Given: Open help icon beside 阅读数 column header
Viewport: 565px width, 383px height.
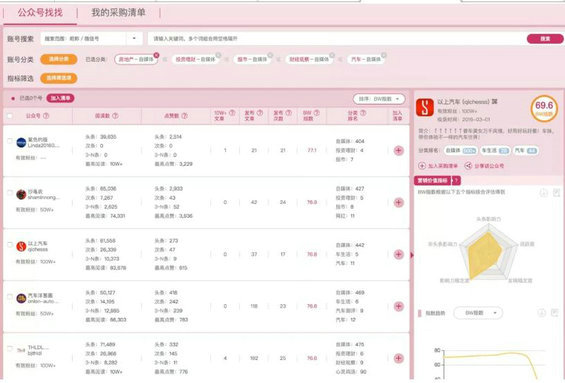Looking at the screenshot, I should (x=115, y=116).
